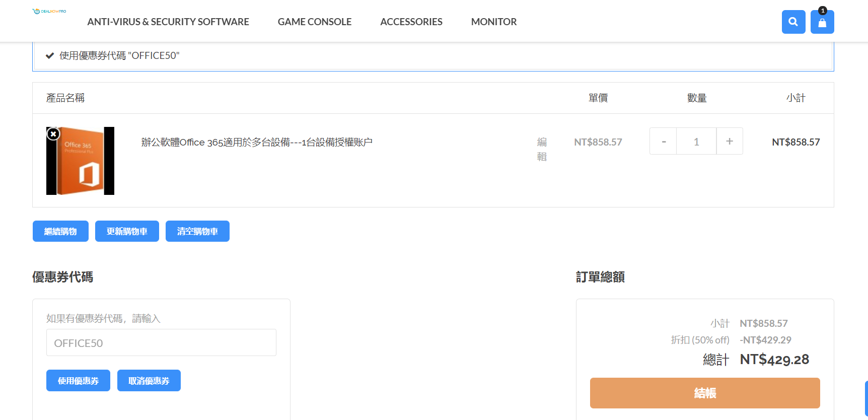Click the total amount NT$429.28
The width and height of the screenshot is (868, 420).
point(774,360)
